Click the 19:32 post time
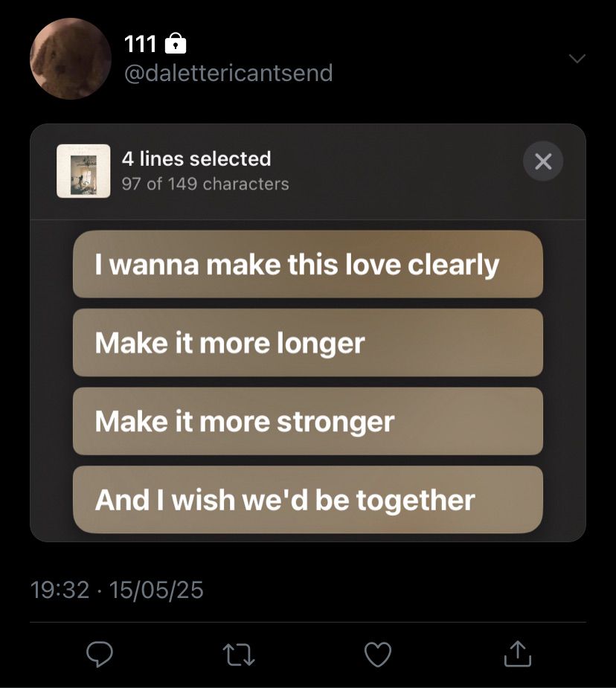616x688 pixels. 60,590
